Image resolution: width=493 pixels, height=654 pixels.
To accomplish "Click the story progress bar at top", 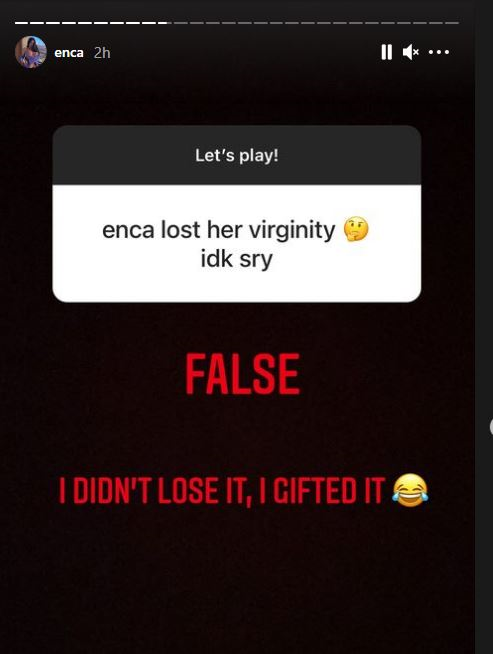I will (x=236, y=23).
